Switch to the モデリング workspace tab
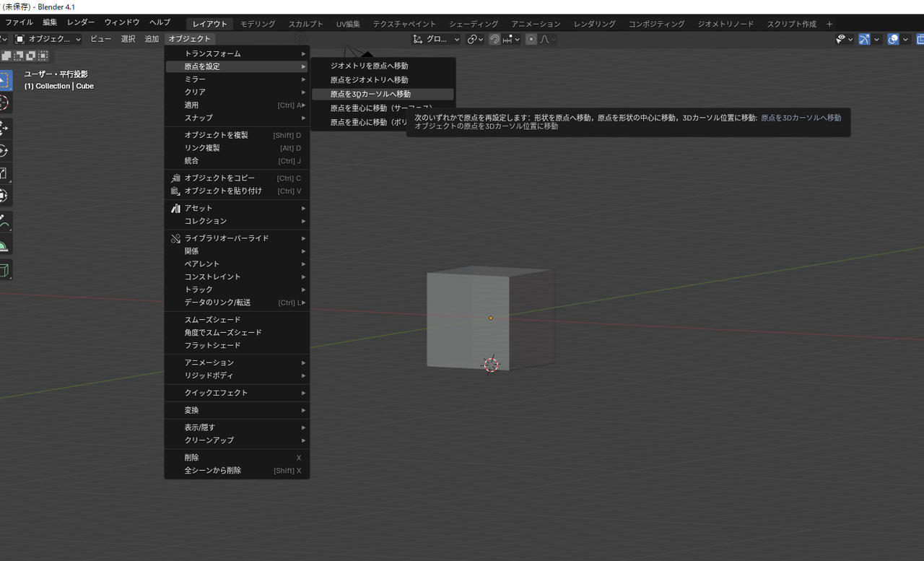Image resolution: width=924 pixels, height=561 pixels. coord(258,24)
